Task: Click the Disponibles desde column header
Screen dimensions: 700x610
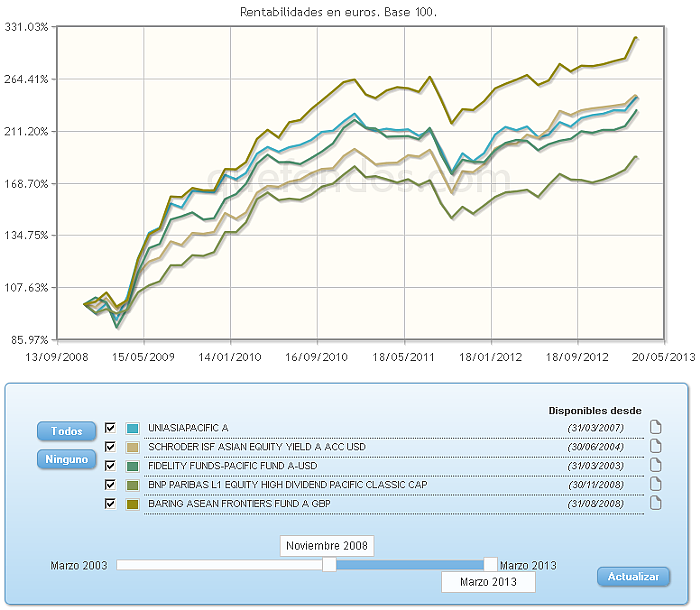Action: [595, 410]
